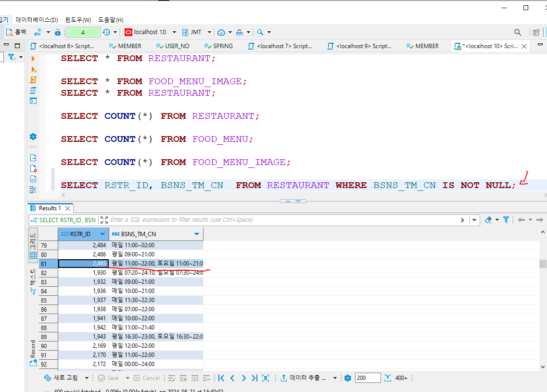Switch to the <localhost 7> Script tab
Screen dimensions: 547x392
click(x=280, y=46)
